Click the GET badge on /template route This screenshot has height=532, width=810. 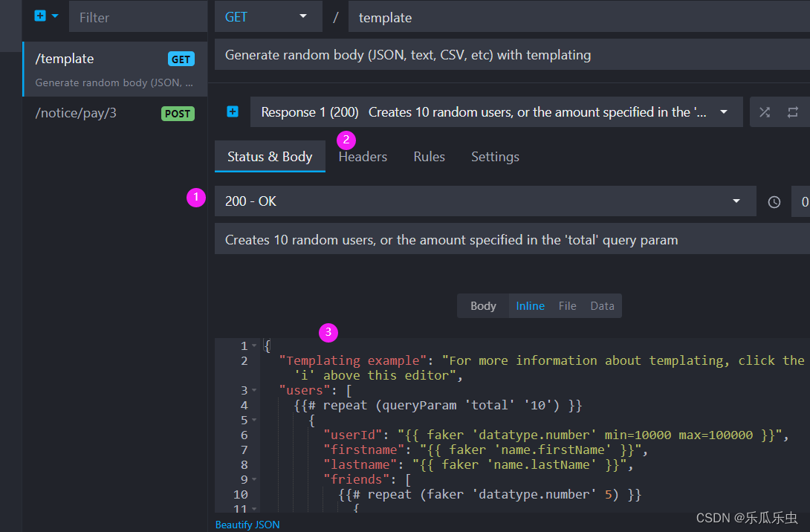(181, 59)
